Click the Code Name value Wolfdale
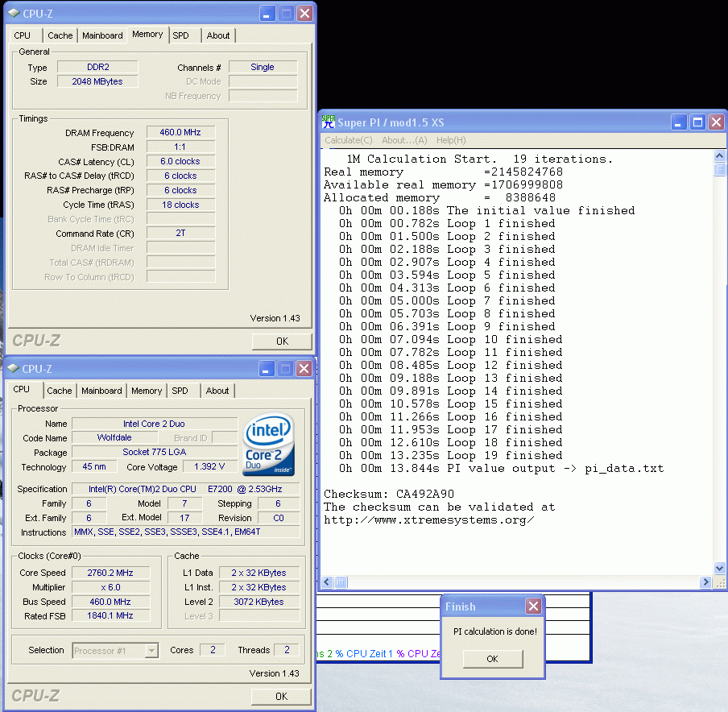Screen dimensions: 728x712 click(114, 437)
